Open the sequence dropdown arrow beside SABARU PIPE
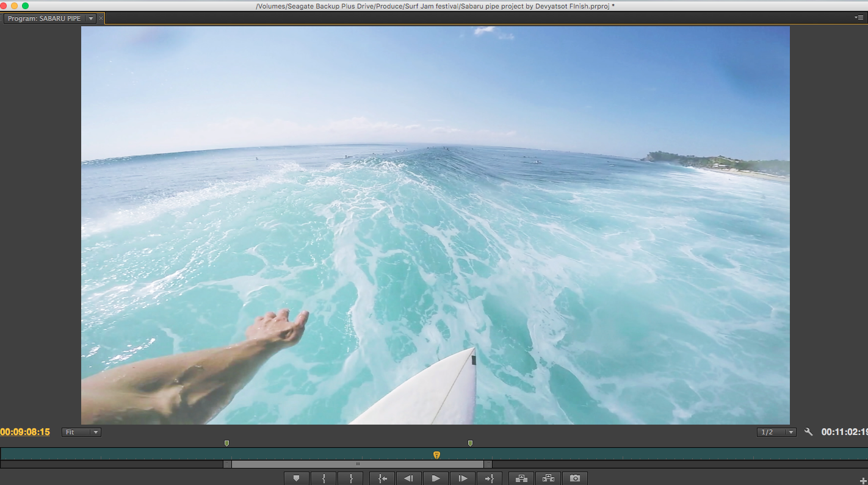Viewport: 868px width, 485px height. (91, 18)
